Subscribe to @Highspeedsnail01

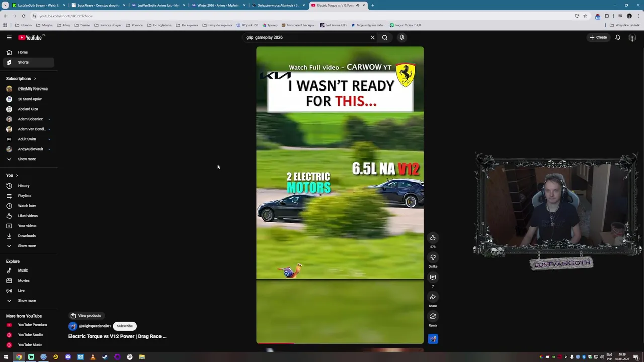pyautogui.click(x=125, y=326)
